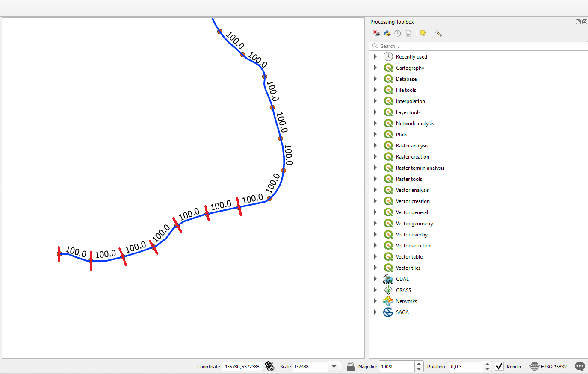Decrease Magnifier with down arrow
The image size is (588, 374).
pos(419,369)
